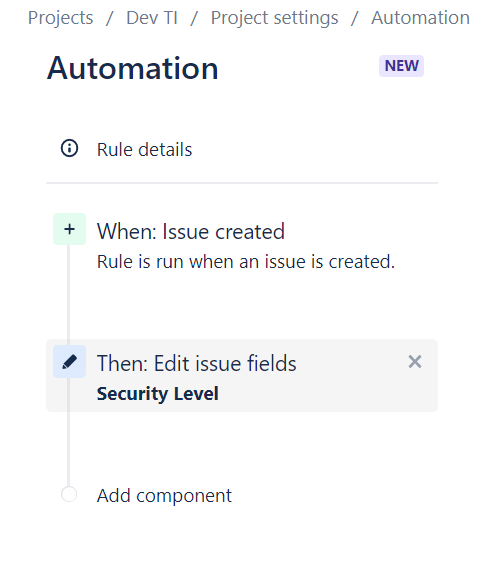Click the Add component circle node

pos(69,494)
